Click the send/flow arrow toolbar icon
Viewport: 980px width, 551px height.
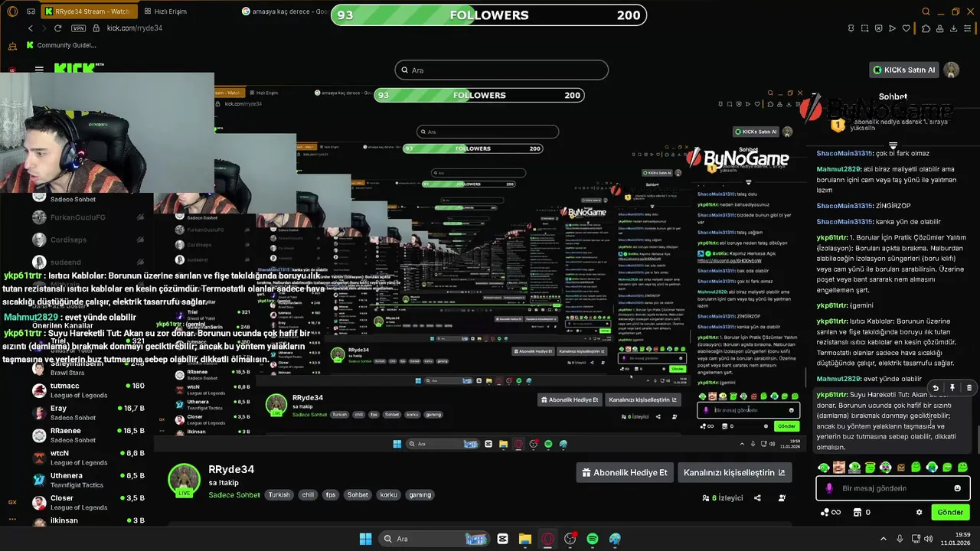tap(893, 28)
